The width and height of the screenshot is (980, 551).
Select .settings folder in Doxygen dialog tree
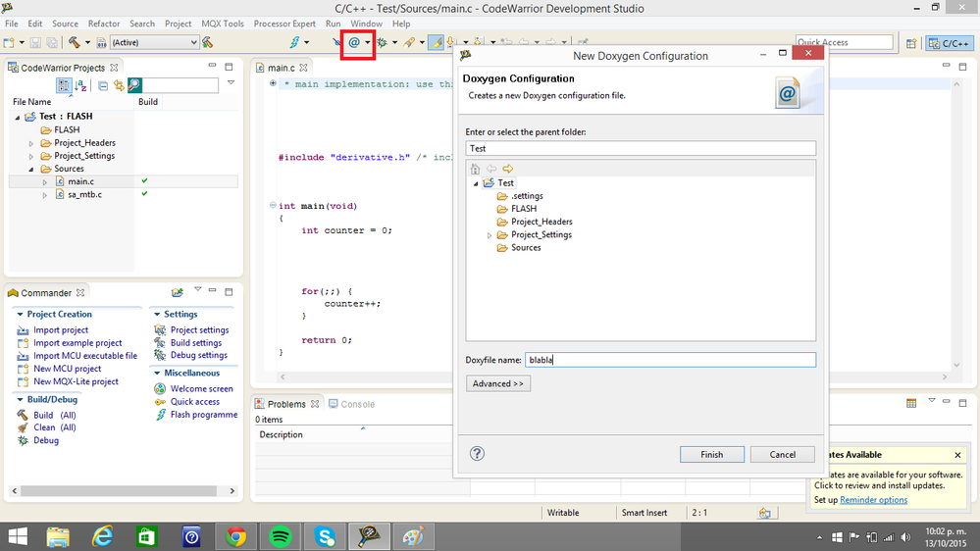tap(527, 195)
